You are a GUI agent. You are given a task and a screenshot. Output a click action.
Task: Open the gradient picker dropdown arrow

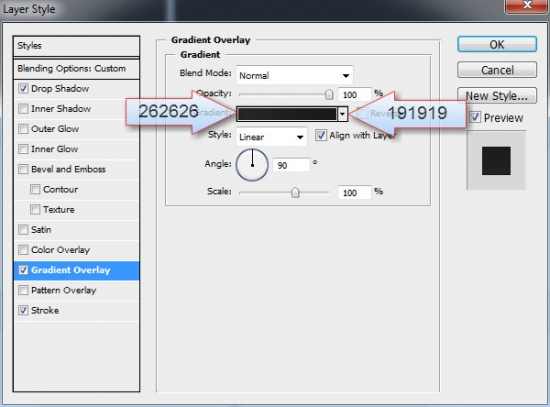[x=342, y=114]
